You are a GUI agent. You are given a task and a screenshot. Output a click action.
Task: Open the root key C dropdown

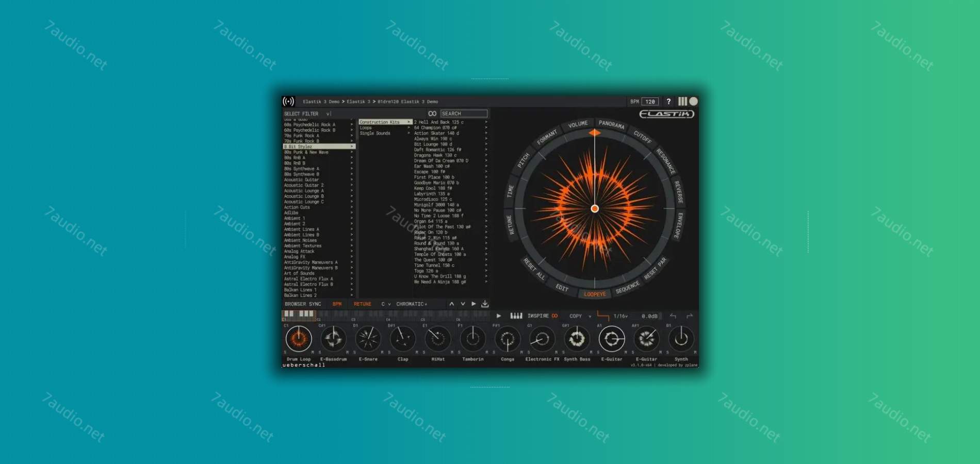point(386,304)
